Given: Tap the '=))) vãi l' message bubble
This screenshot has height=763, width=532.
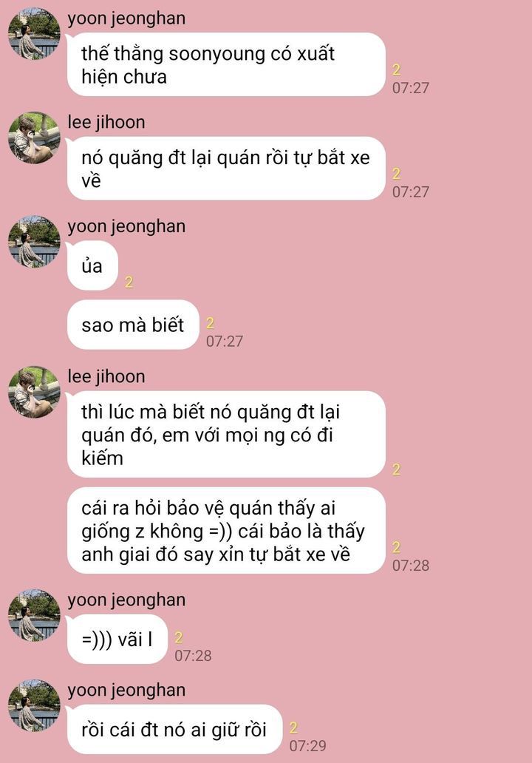Looking at the screenshot, I should [117, 639].
